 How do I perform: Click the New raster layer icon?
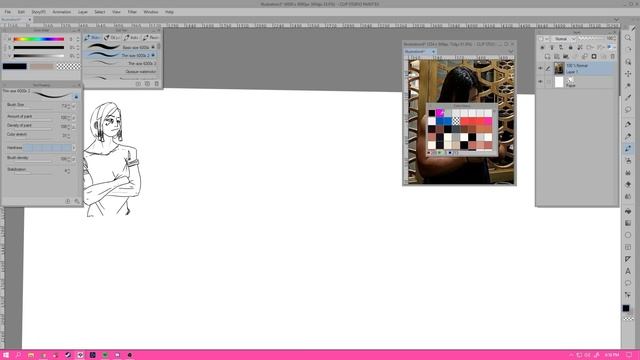pyautogui.click(x=547, y=56)
